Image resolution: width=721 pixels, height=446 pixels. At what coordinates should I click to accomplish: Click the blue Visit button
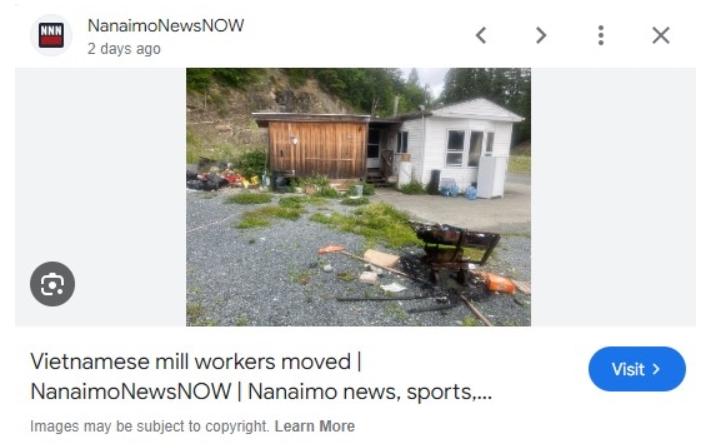pos(637,369)
